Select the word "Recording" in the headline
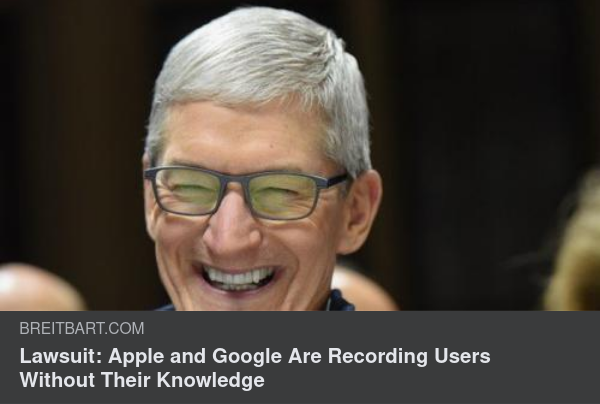 pos(377,356)
